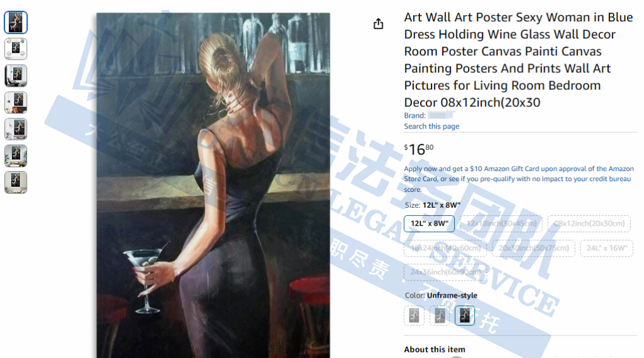Open the Search this page link

(431, 126)
